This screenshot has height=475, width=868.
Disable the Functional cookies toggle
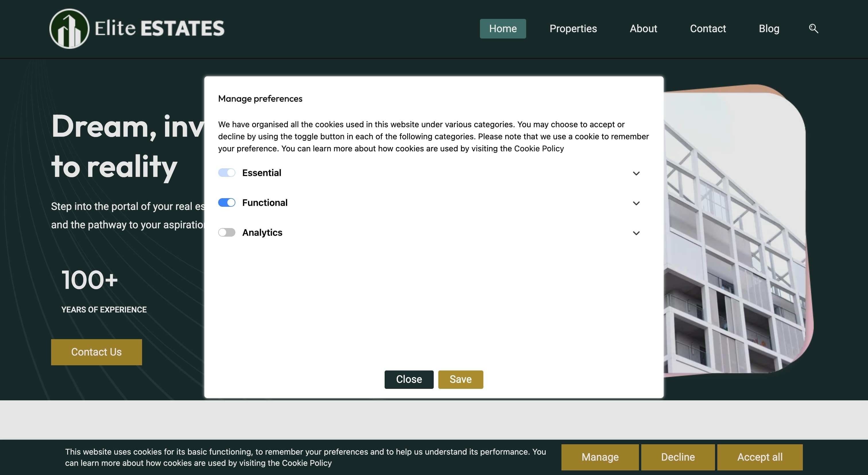pyautogui.click(x=226, y=203)
